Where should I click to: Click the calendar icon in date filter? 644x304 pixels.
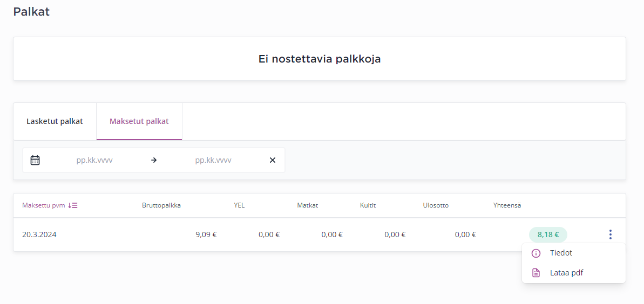coord(35,160)
